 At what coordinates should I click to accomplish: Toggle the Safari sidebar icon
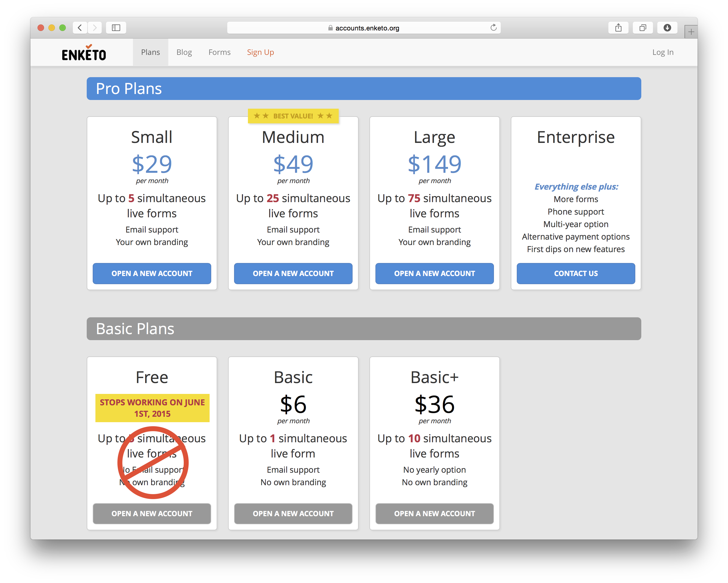pyautogui.click(x=116, y=28)
